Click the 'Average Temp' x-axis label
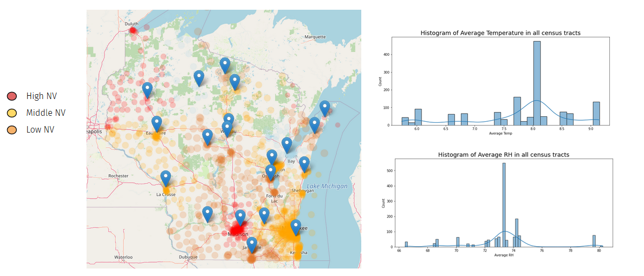The image size is (644, 276). pos(500,133)
